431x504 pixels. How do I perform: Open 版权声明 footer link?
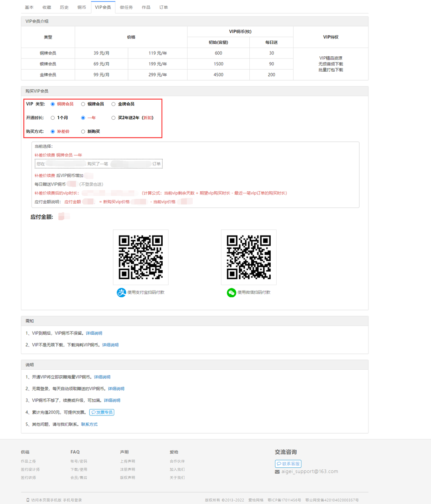[x=128, y=478]
